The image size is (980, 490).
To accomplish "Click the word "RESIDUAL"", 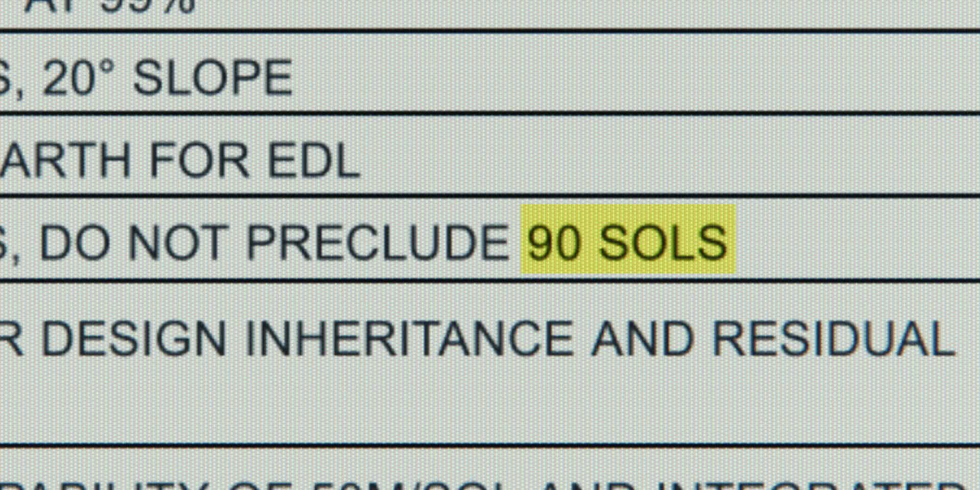I will (x=833, y=338).
